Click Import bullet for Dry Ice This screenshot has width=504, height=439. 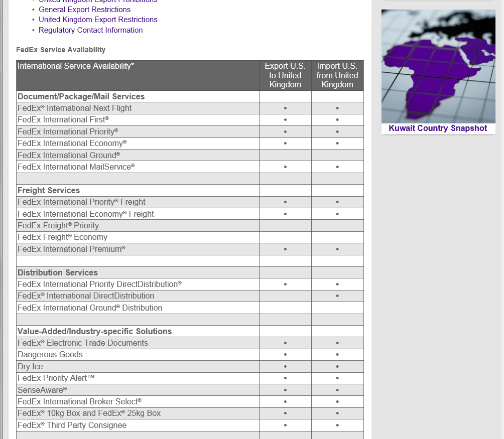337,366
